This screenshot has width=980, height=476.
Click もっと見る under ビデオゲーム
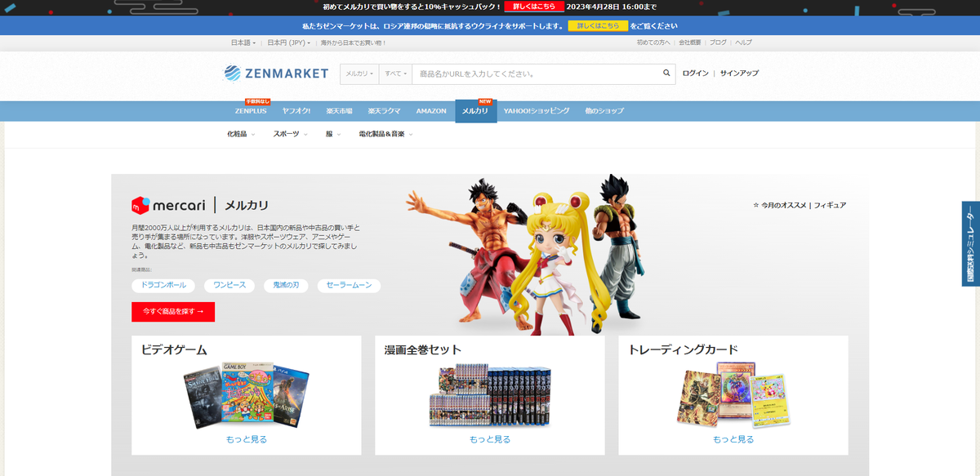[x=246, y=439]
